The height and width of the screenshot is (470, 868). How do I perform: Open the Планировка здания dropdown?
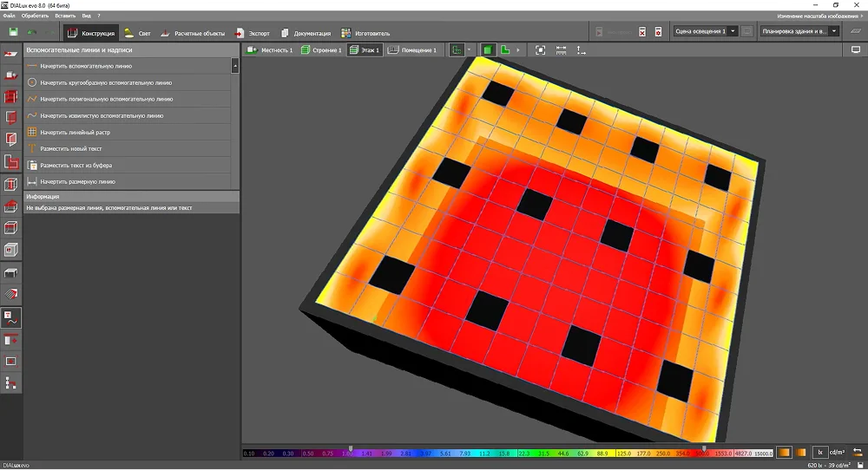pos(834,31)
